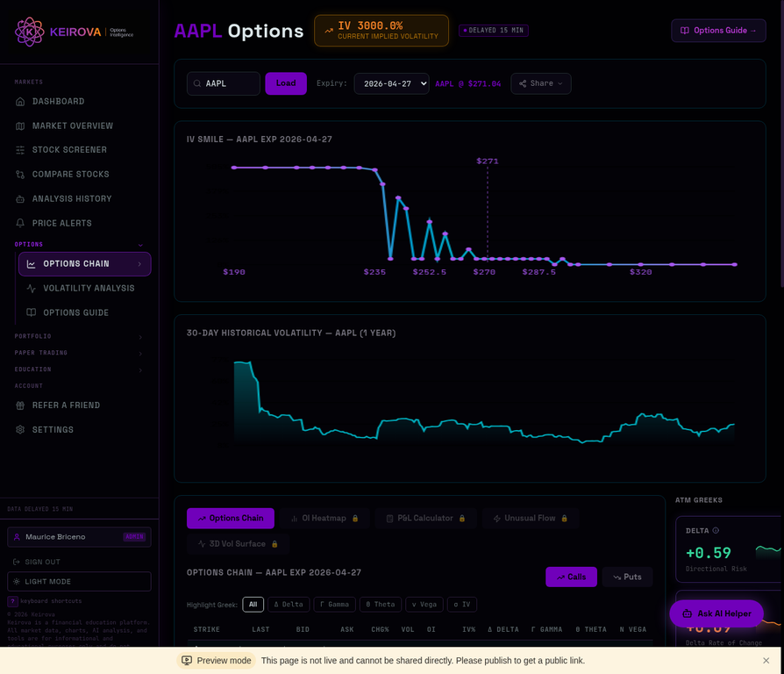784x674 pixels.
Task: Click the Settings gear icon
Action: tap(20, 430)
